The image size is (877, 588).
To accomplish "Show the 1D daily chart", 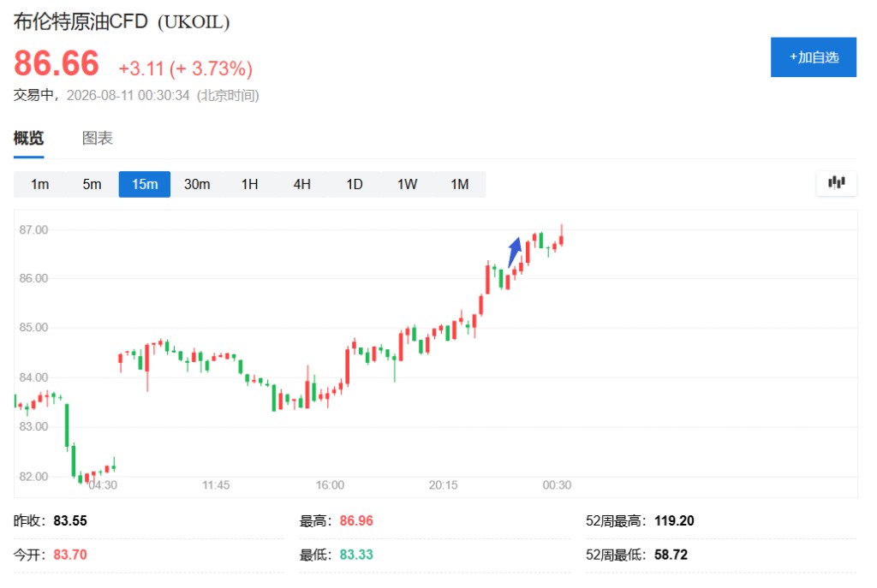I will coord(355,184).
